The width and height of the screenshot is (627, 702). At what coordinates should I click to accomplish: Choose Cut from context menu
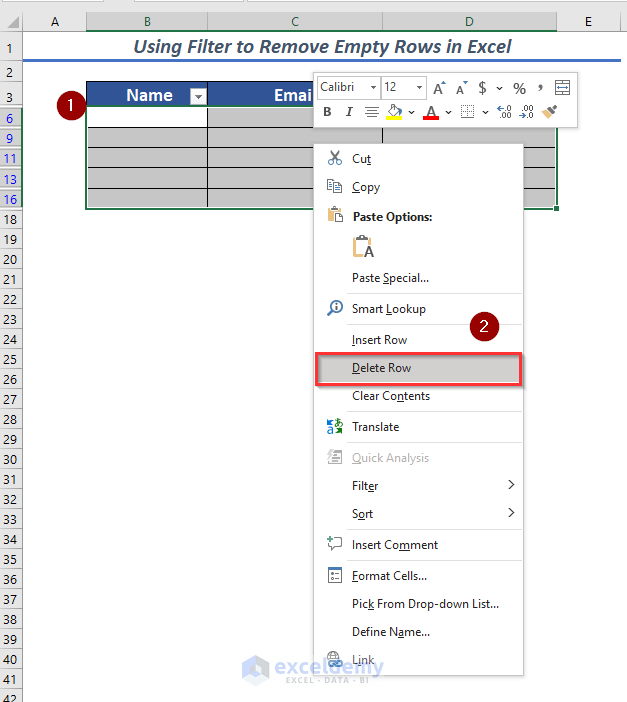(418, 158)
